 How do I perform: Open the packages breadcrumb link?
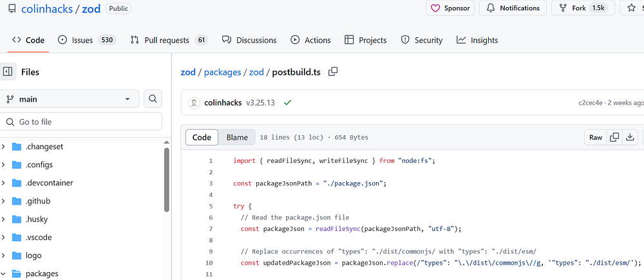tap(222, 72)
